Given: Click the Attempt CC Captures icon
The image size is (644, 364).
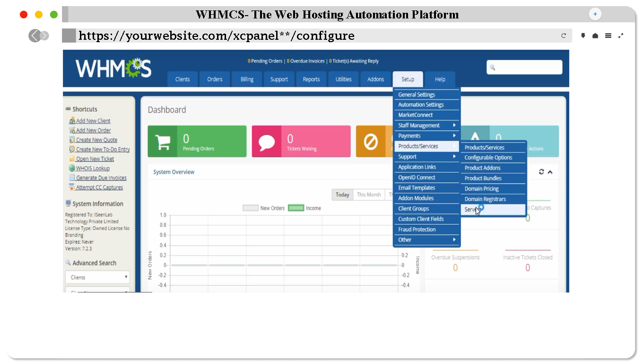Looking at the screenshot, I should (72, 187).
